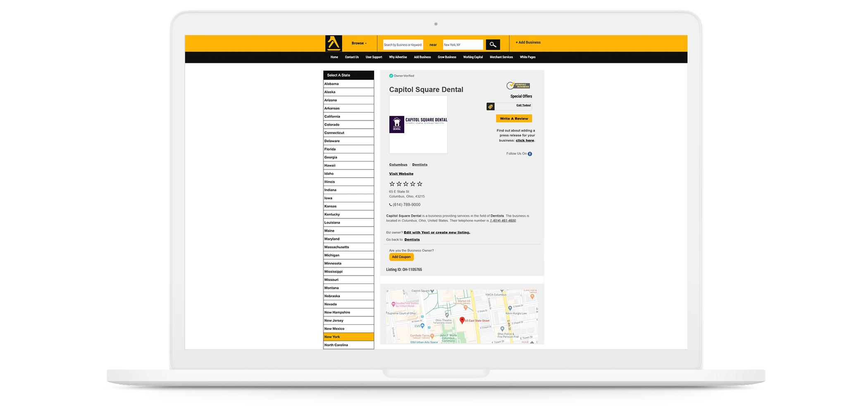This screenshot has height=413, width=868.
Task: Click the Select A State header
Action: click(348, 75)
